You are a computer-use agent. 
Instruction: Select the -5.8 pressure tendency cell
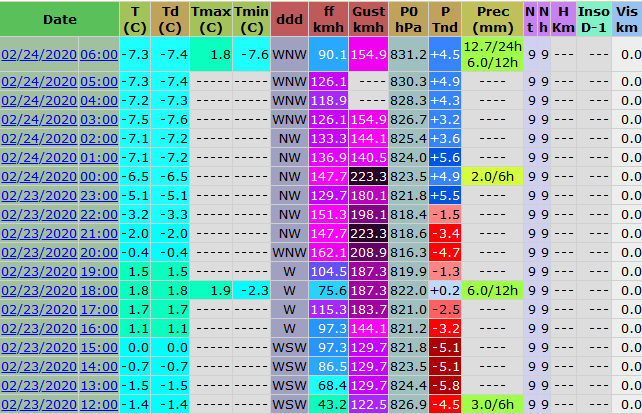(445, 384)
